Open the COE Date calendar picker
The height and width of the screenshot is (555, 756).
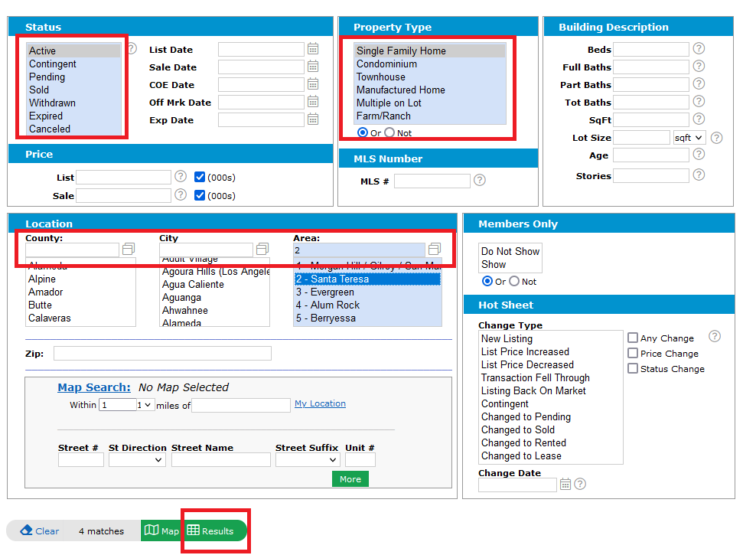(313, 84)
